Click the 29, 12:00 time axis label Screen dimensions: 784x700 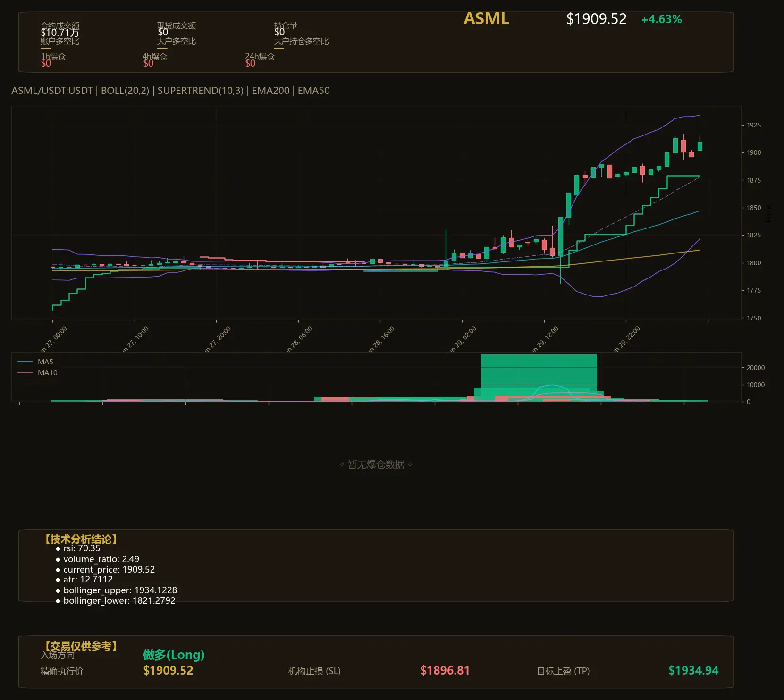(x=546, y=338)
